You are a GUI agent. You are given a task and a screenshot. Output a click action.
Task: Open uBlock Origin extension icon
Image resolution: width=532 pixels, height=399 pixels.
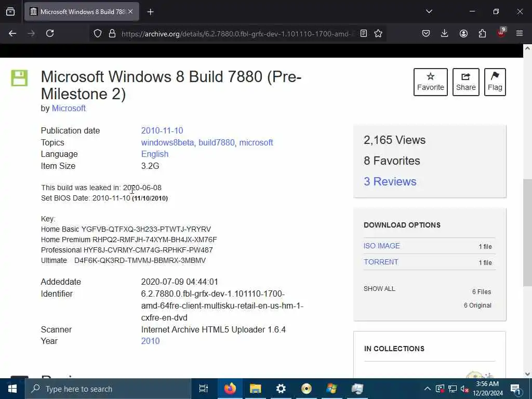[x=501, y=33]
